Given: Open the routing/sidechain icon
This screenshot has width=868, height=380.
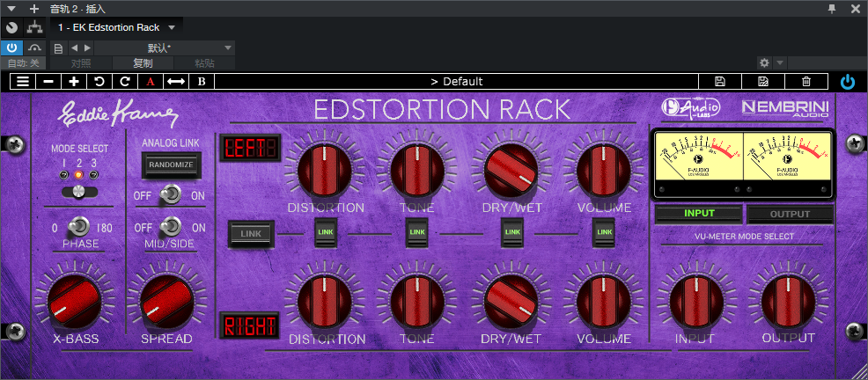Looking at the screenshot, I should 35,27.
